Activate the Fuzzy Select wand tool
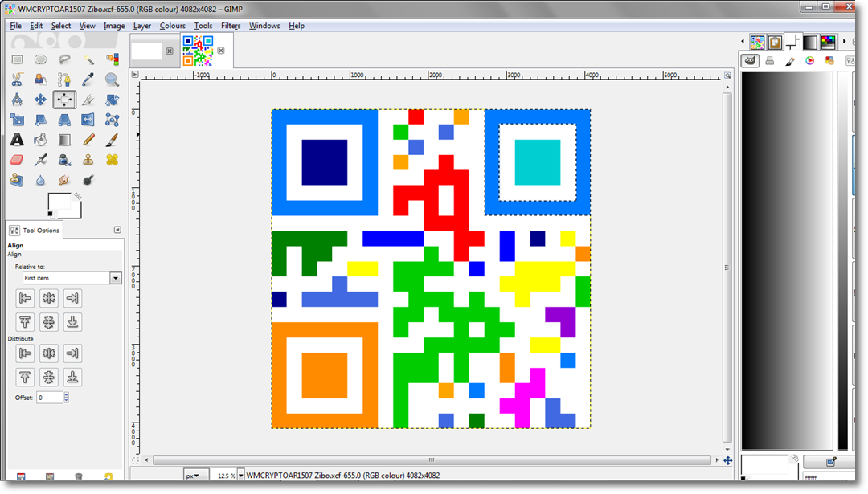868x494 pixels. 88,59
